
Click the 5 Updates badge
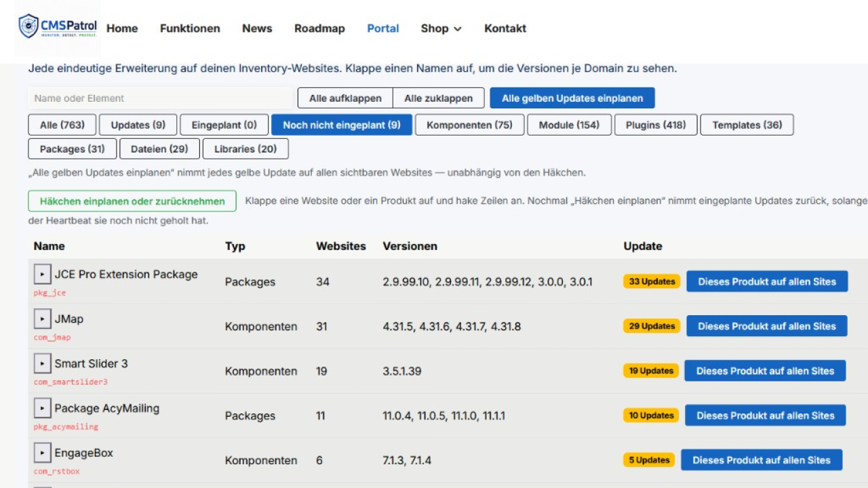649,460
